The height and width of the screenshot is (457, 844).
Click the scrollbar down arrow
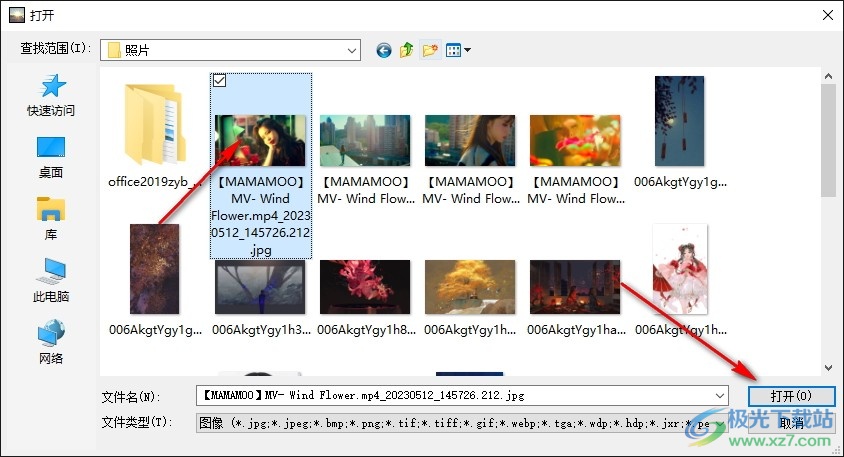coord(828,368)
